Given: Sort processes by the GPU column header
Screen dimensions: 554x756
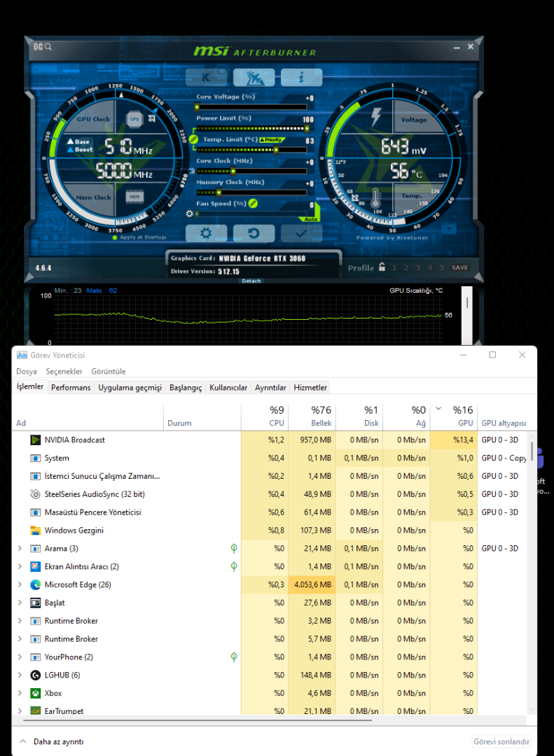Looking at the screenshot, I should pos(454,416).
